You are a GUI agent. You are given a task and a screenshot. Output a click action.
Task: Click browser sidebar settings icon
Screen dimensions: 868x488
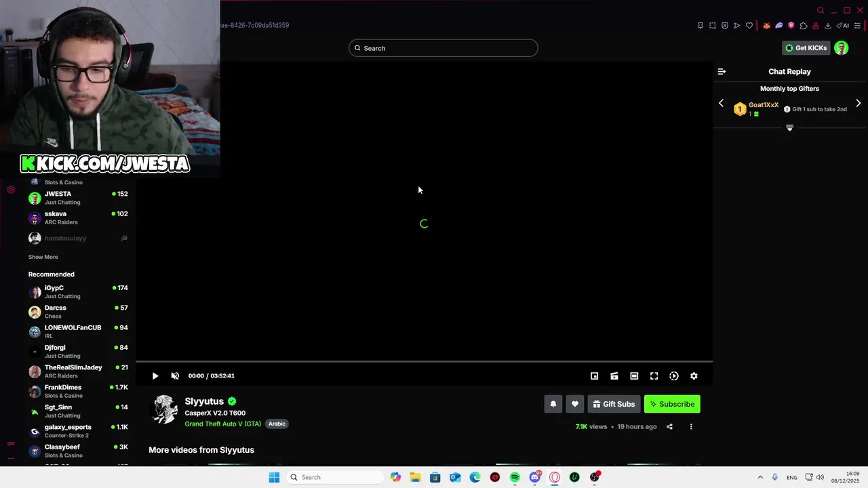(x=11, y=190)
